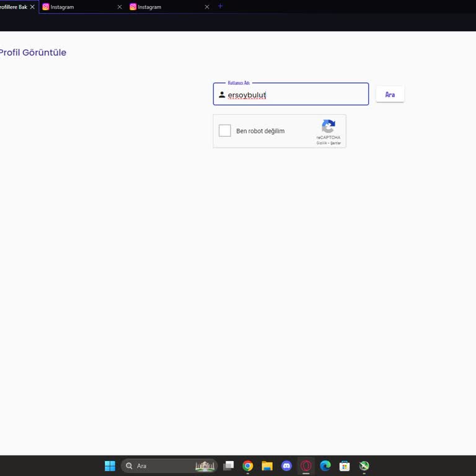476x476 pixels.
Task: Close the first Instagram tab
Action: pyautogui.click(x=120, y=7)
